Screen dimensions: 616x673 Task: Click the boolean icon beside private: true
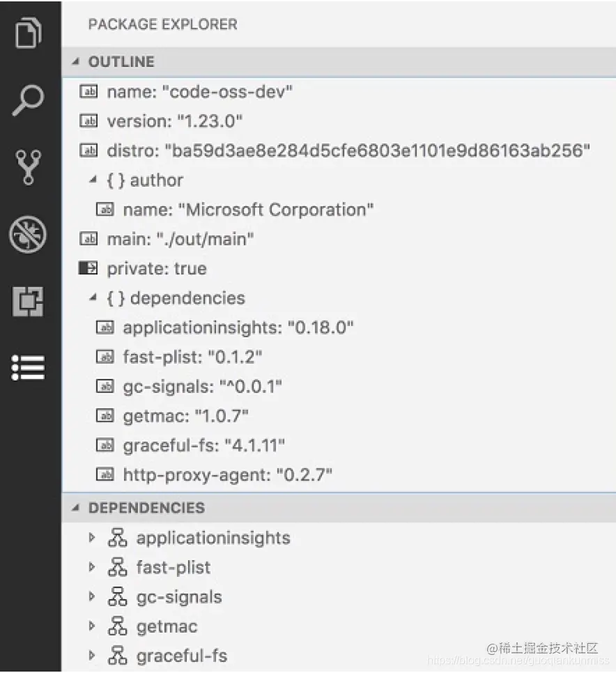(88, 268)
